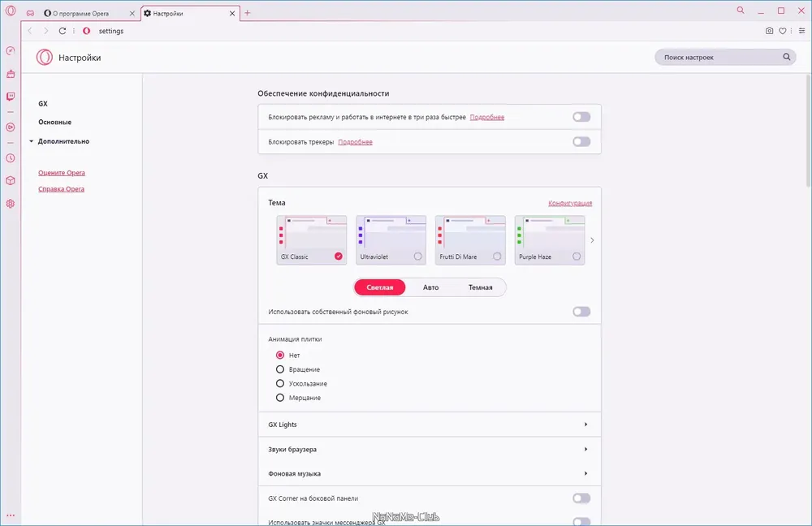Open the GX section in left menu
812x526 pixels.
(x=43, y=104)
